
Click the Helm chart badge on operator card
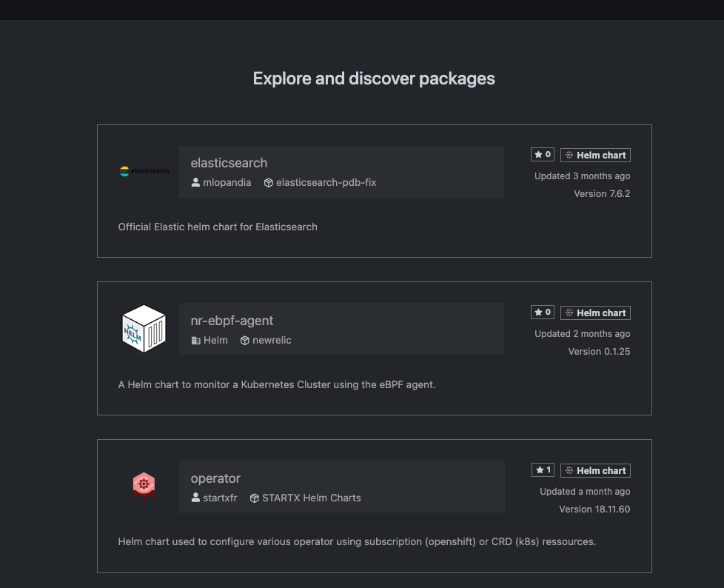[x=595, y=470]
